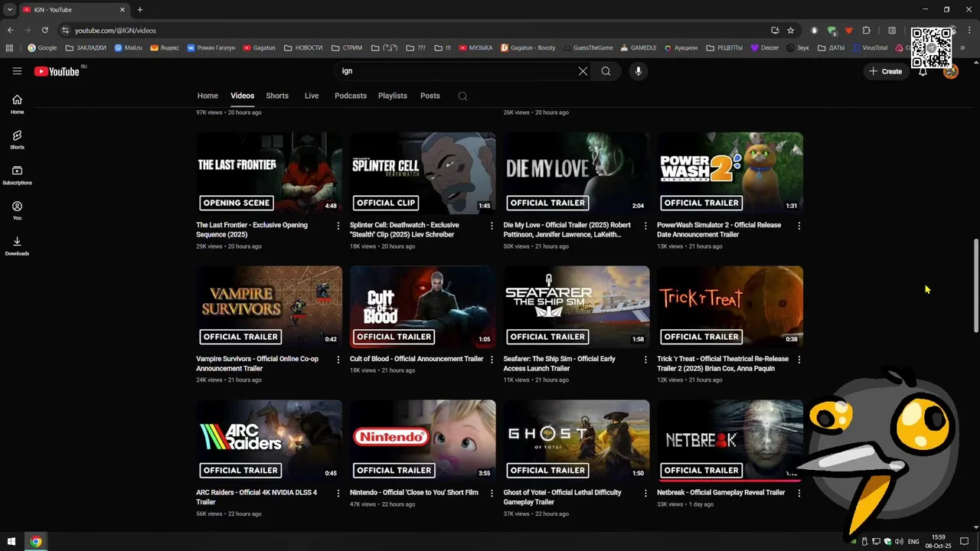Switch input language via ENG indicator
The height and width of the screenshot is (551, 980).
(913, 542)
